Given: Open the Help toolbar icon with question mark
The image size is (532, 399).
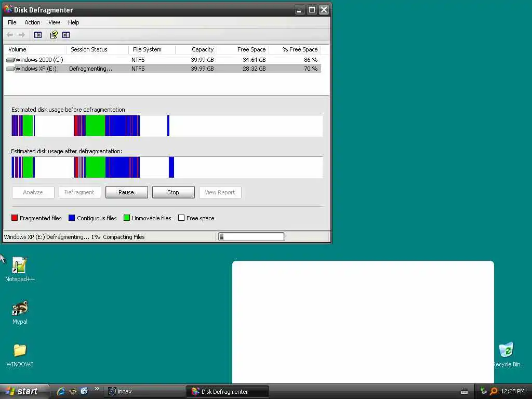Looking at the screenshot, I should coord(54,35).
